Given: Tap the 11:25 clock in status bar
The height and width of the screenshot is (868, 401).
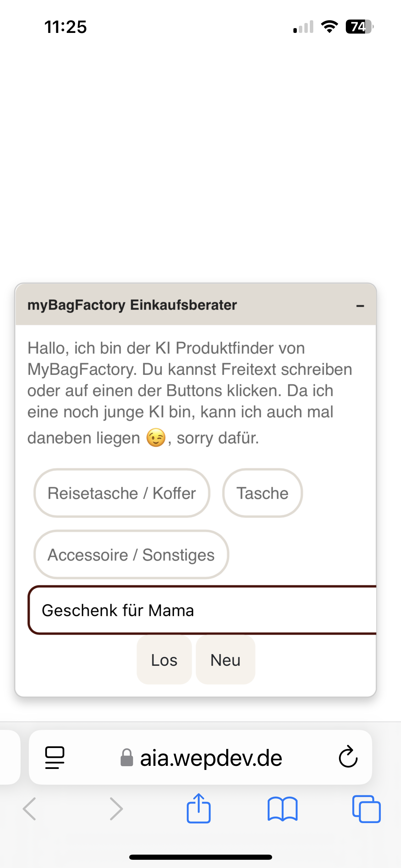Looking at the screenshot, I should tap(65, 27).
